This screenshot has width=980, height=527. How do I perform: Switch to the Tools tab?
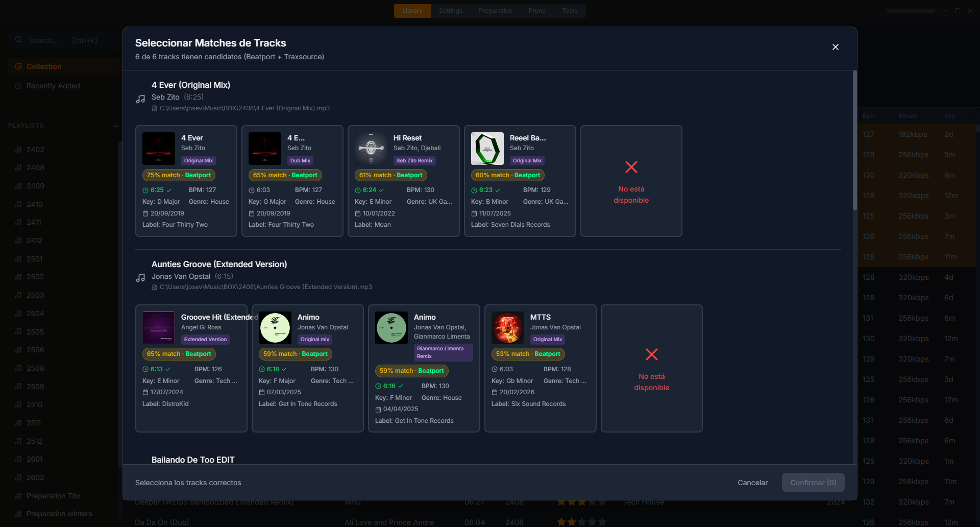click(x=570, y=11)
